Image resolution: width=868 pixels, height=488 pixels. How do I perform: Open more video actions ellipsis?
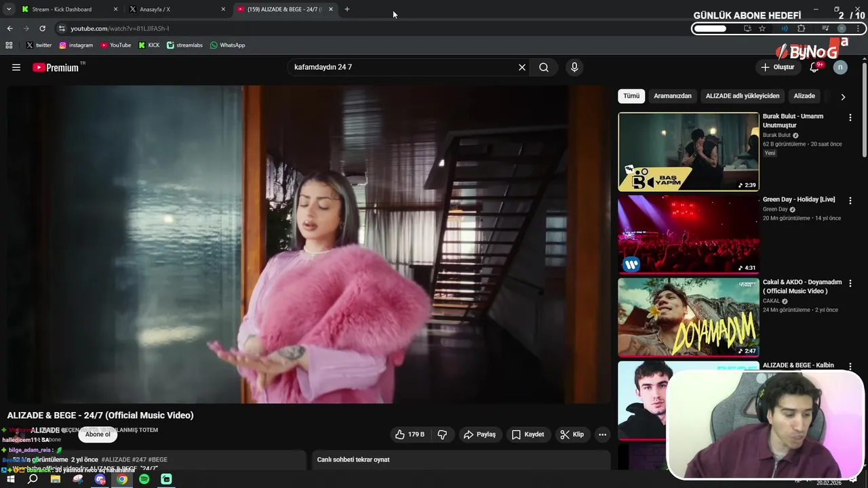602,434
